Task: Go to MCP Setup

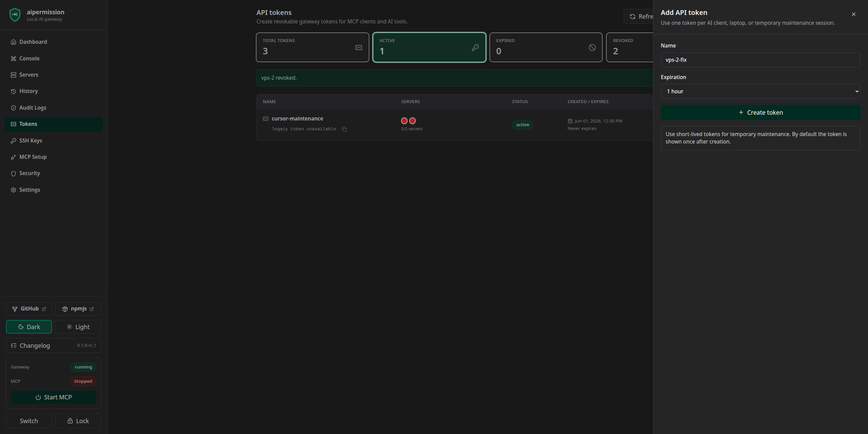Action: (x=54, y=157)
